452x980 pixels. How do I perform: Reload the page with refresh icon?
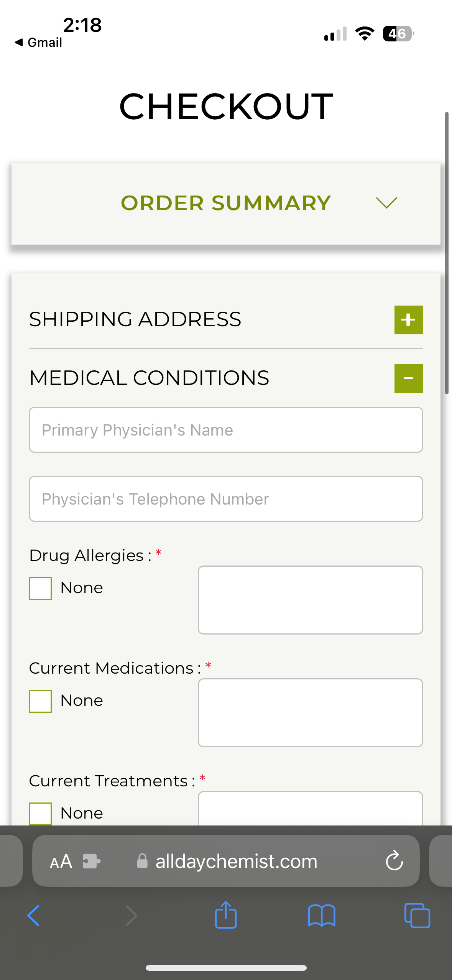pos(394,861)
